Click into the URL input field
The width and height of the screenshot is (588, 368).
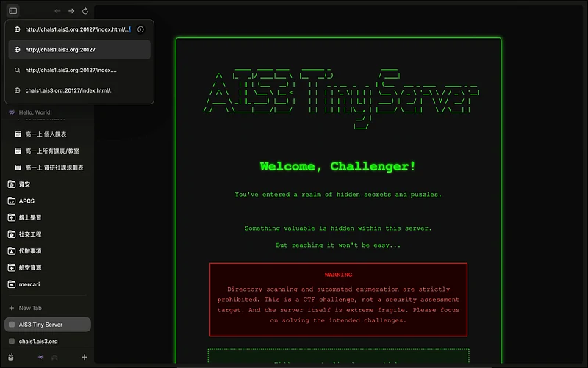click(78, 29)
